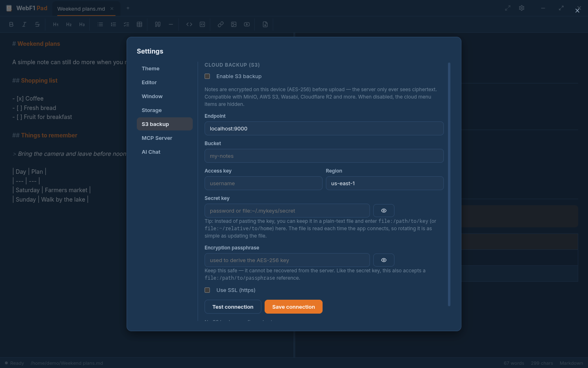Screen dimensions: 588x368
Task: Insert a table from the toolbar
Action: point(140,25)
